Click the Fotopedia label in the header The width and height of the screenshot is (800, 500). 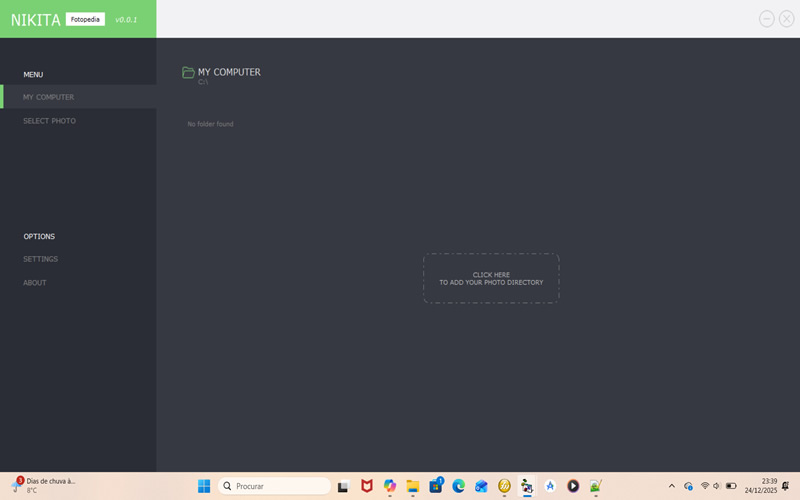[85, 19]
